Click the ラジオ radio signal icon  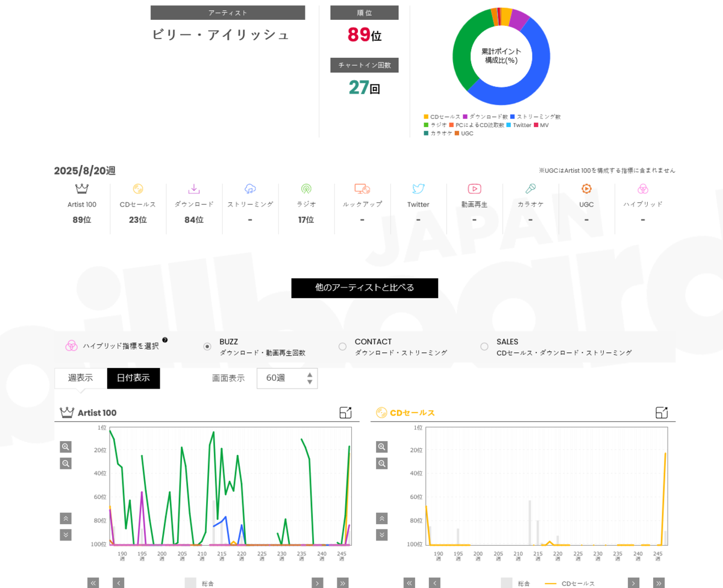click(x=306, y=189)
